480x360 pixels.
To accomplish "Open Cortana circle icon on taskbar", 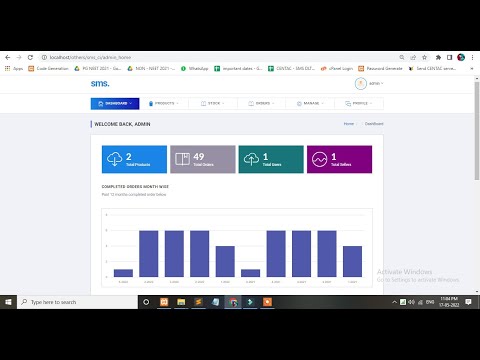I will (x=146, y=302).
